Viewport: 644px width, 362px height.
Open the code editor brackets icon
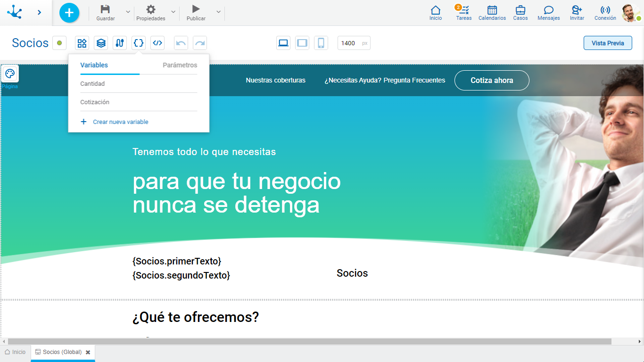157,43
